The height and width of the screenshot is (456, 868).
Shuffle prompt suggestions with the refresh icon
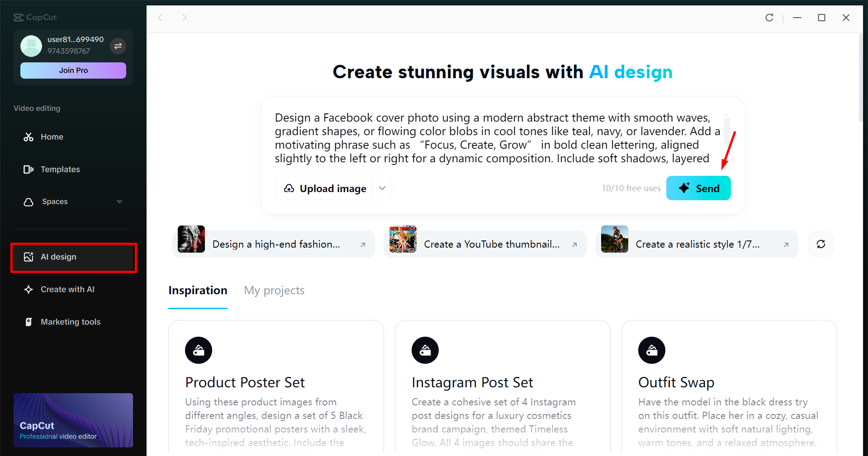click(821, 244)
